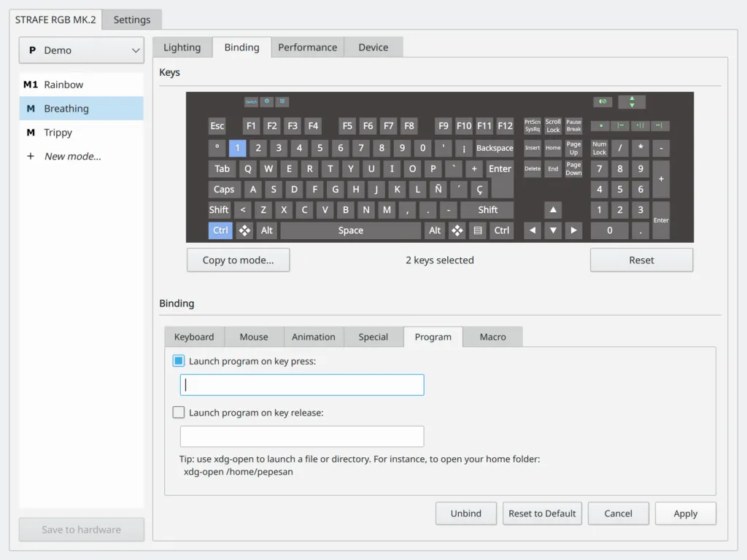Select the right arrow key
This screenshot has height=560, width=747.
[574, 230]
